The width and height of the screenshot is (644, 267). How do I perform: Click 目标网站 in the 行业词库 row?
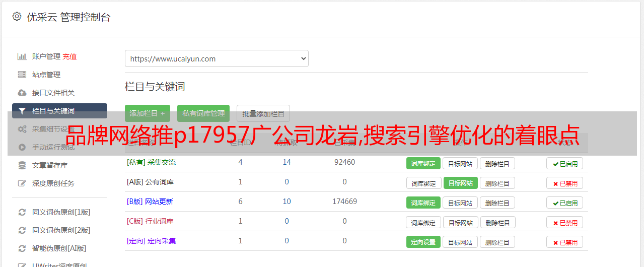(x=461, y=222)
